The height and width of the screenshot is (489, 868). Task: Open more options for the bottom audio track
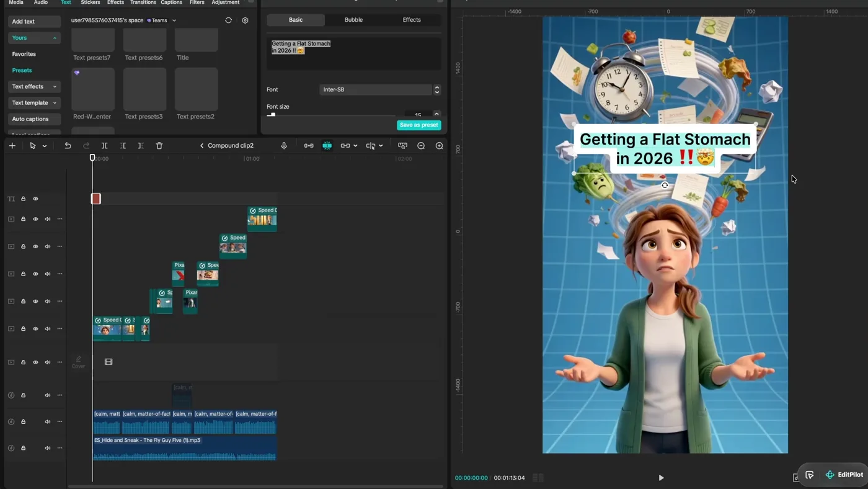click(x=60, y=448)
